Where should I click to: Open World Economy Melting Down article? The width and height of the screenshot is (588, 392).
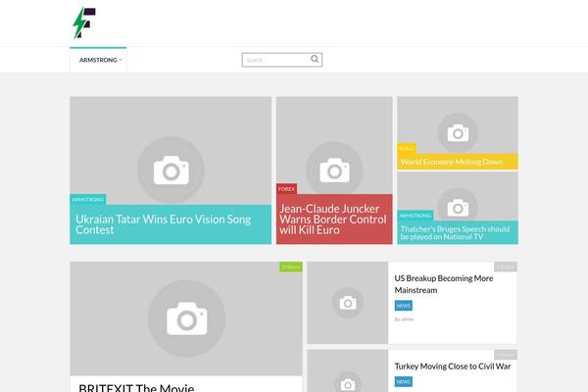[x=452, y=162]
